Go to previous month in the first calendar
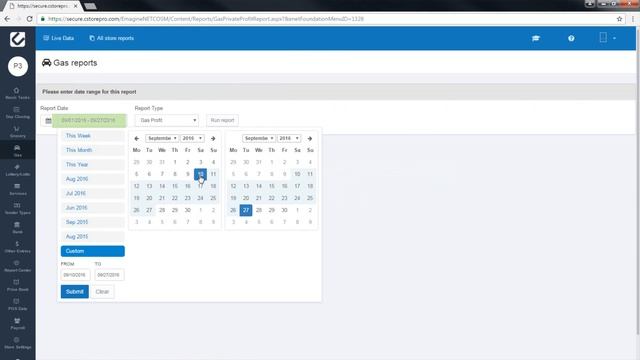The width and height of the screenshot is (640, 360). pyautogui.click(x=137, y=138)
